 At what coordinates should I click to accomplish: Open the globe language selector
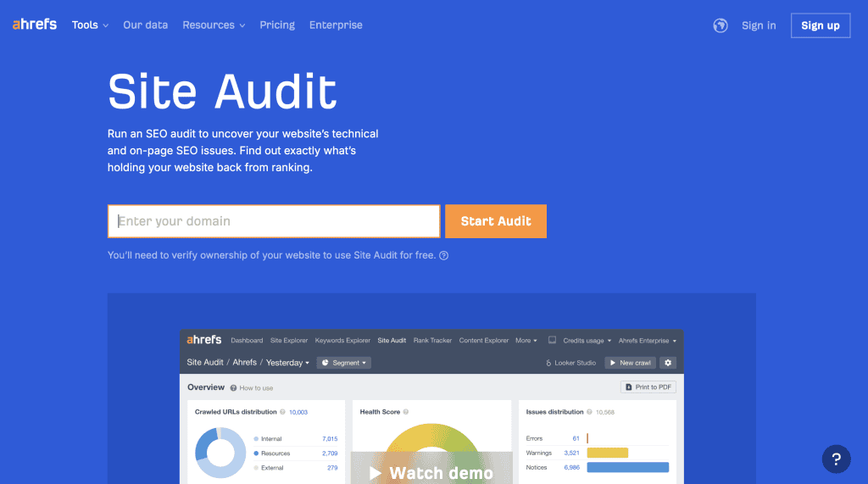coord(721,25)
